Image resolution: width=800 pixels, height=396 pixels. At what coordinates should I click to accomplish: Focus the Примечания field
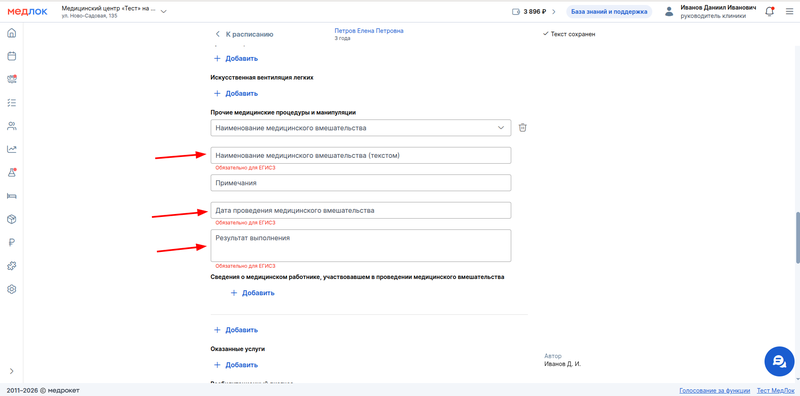[361, 183]
